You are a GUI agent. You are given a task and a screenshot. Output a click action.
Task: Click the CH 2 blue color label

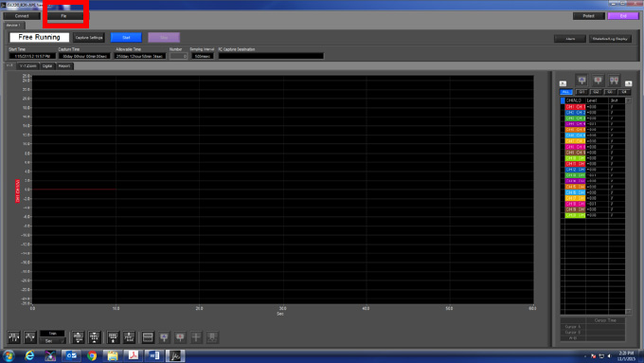click(575, 112)
